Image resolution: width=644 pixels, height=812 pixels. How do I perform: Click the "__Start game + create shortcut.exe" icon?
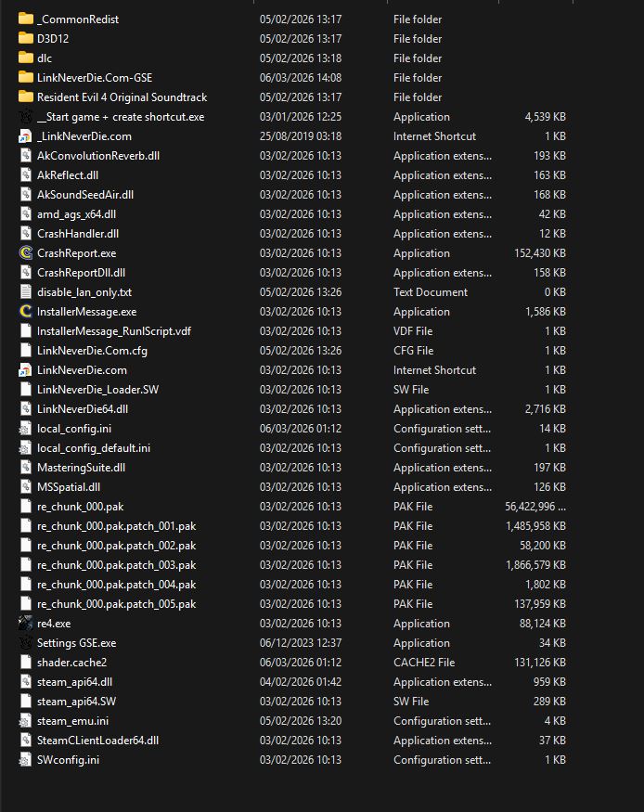tap(26, 117)
